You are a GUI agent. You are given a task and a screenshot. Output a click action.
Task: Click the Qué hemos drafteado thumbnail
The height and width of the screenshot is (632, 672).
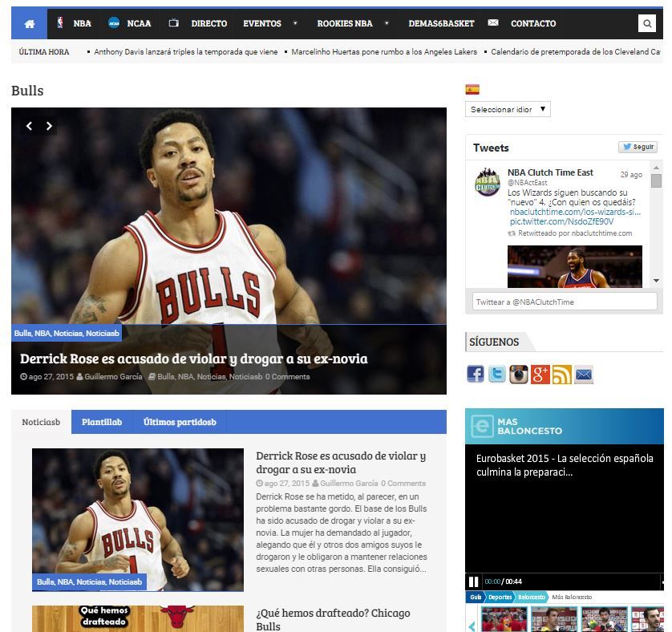pos(138,618)
